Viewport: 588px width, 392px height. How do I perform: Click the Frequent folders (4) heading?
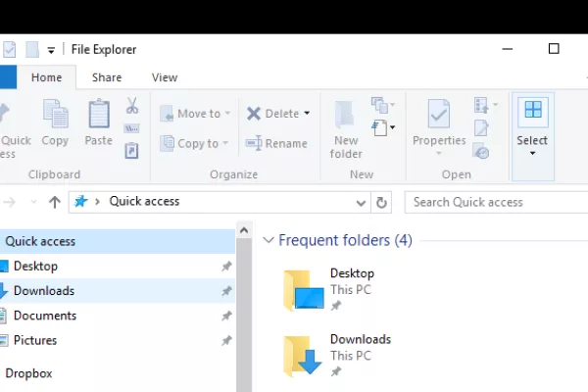(345, 240)
